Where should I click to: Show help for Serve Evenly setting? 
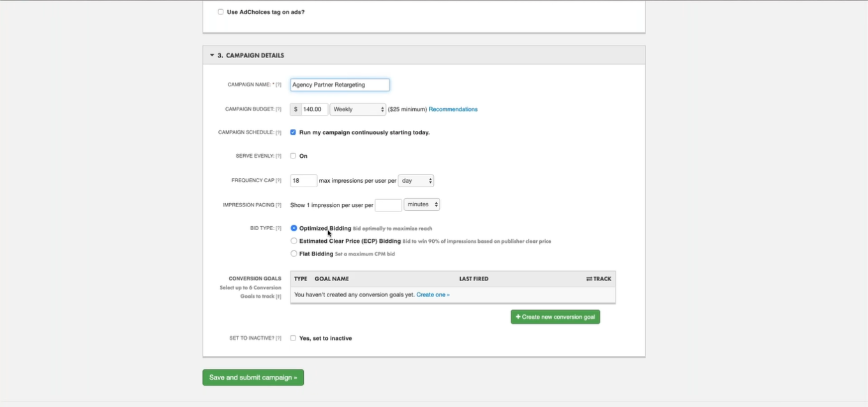click(278, 156)
